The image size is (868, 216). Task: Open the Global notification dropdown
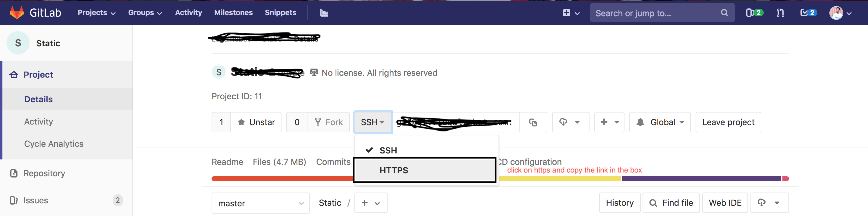(x=660, y=122)
